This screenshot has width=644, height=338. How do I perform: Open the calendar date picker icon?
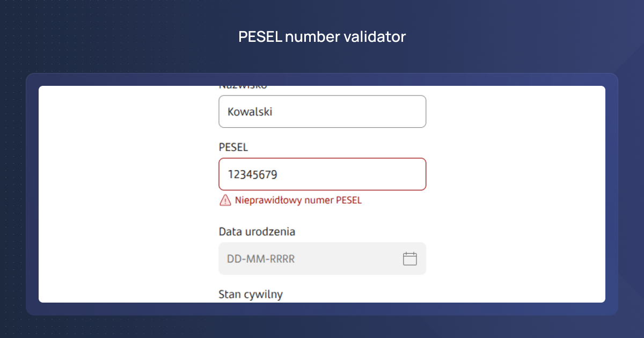[410, 259]
